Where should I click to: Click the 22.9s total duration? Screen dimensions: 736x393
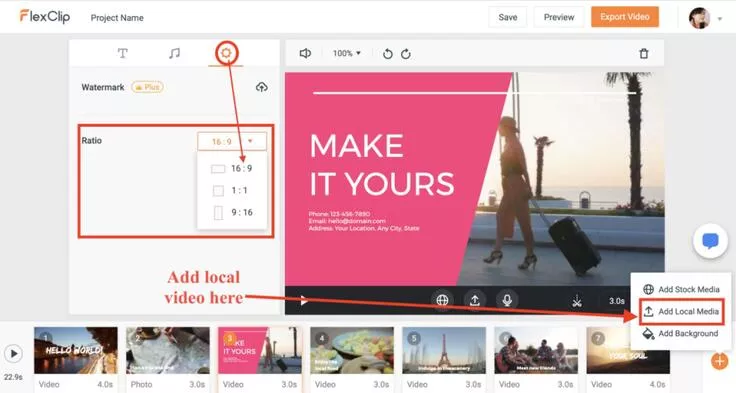(x=13, y=377)
